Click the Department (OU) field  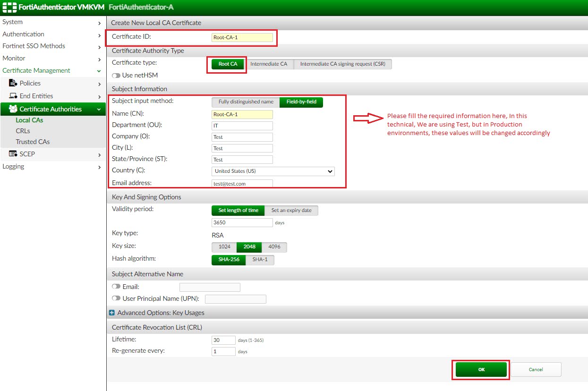tap(242, 126)
